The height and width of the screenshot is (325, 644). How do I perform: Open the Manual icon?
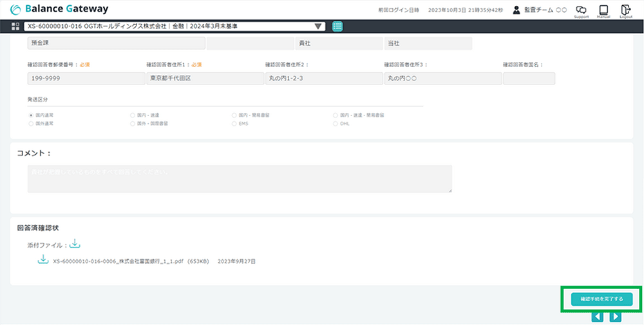click(603, 10)
